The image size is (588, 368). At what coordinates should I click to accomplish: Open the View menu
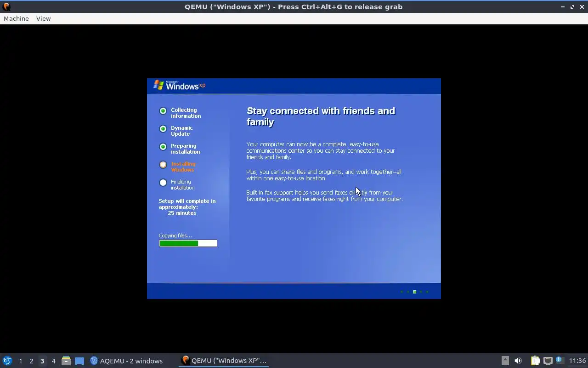pos(43,18)
